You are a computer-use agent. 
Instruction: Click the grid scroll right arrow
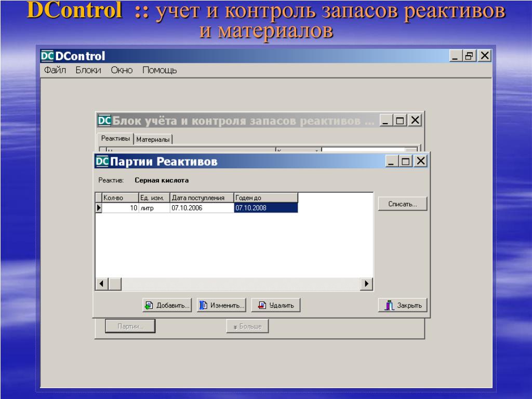pos(366,284)
